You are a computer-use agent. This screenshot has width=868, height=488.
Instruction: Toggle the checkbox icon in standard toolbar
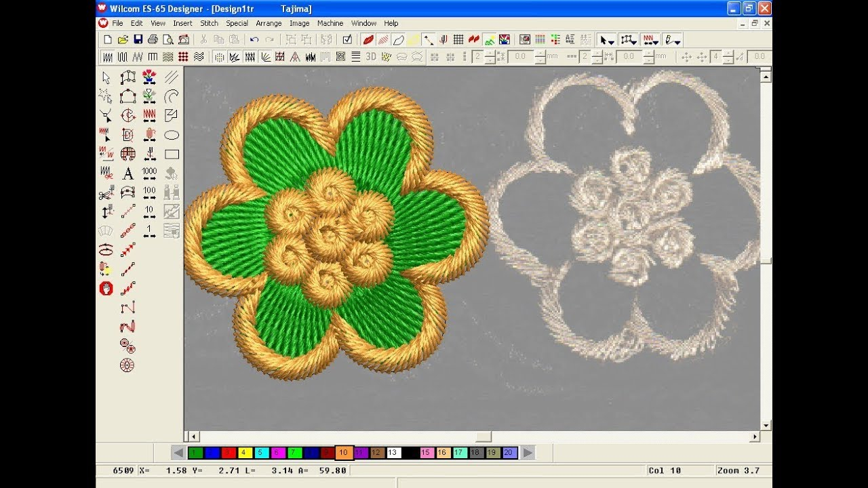click(x=347, y=40)
